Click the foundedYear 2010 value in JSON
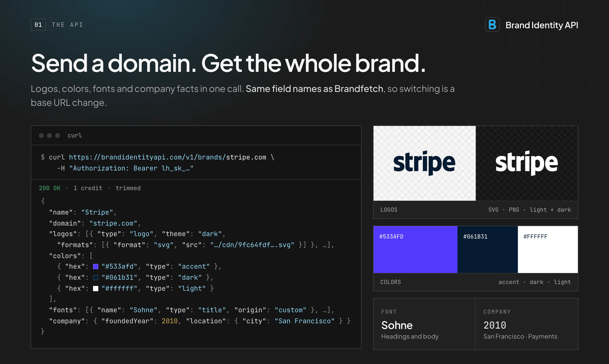 coord(170,321)
